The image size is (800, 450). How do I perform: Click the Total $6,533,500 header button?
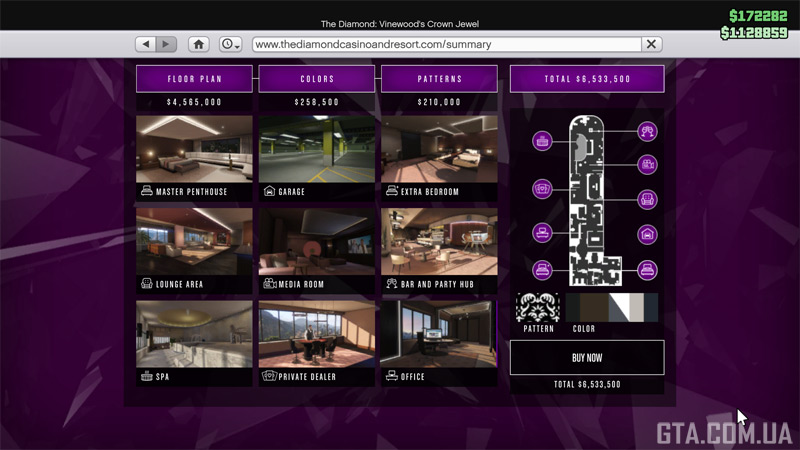[587, 79]
